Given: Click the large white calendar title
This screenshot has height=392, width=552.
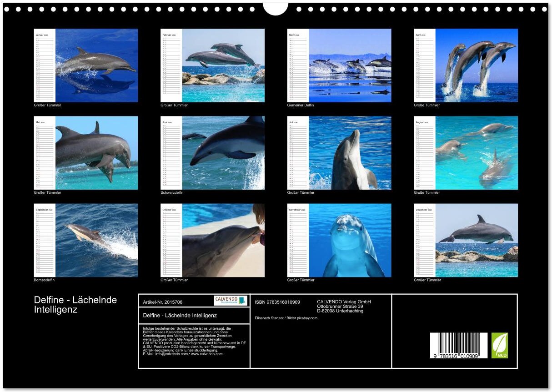Looking at the screenshot, I should point(75,305).
